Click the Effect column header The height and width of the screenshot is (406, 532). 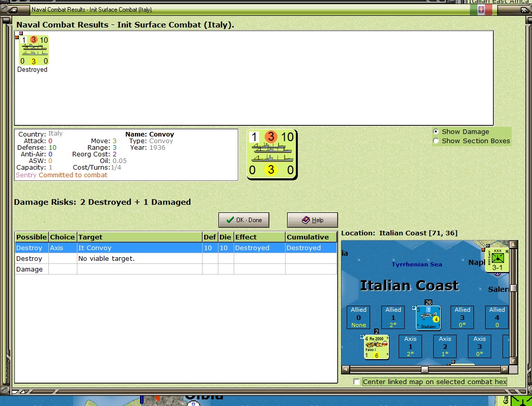pyautogui.click(x=260, y=237)
